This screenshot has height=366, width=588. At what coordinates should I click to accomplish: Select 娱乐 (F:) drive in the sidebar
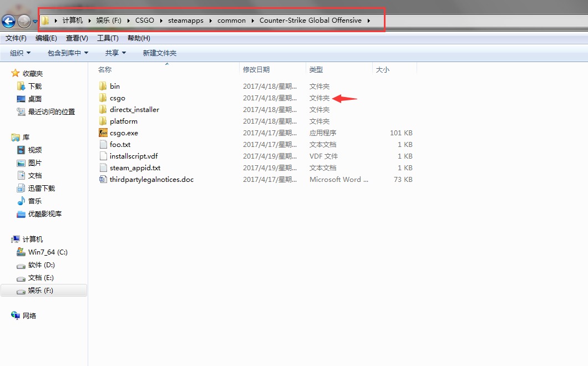tap(40, 291)
